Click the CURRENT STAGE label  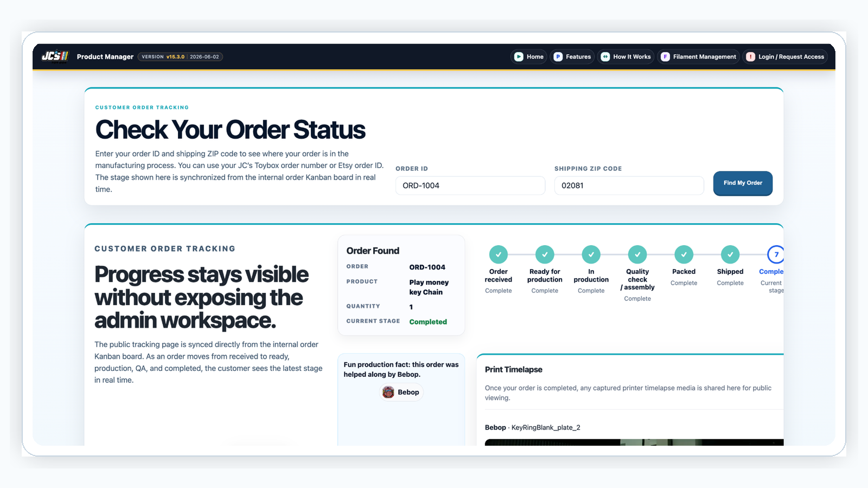(x=373, y=321)
